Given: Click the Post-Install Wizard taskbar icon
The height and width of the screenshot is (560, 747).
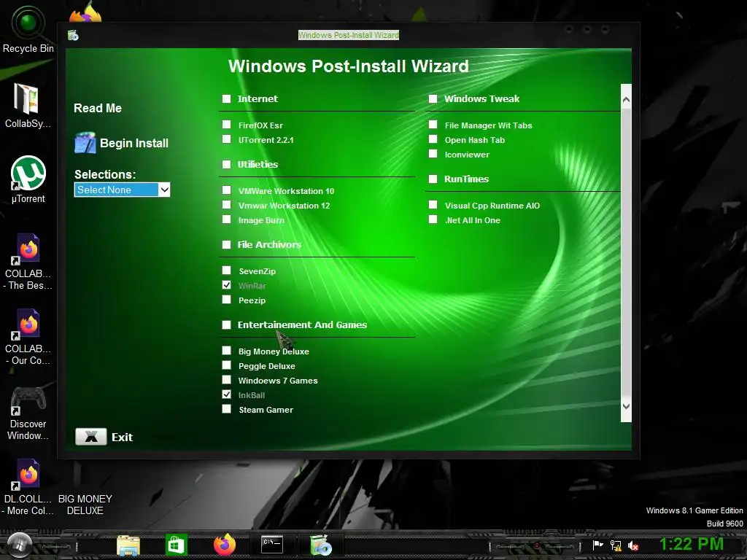Looking at the screenshot, I should point(321,545).
